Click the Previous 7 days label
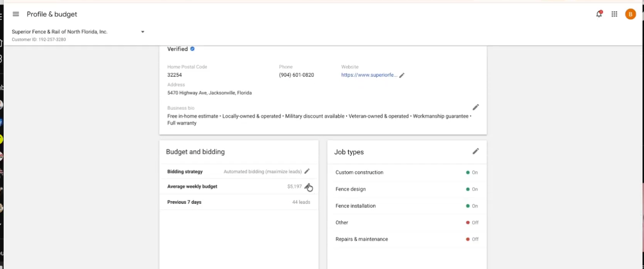This screenshot has height=269, width=644. coord(184,202)
